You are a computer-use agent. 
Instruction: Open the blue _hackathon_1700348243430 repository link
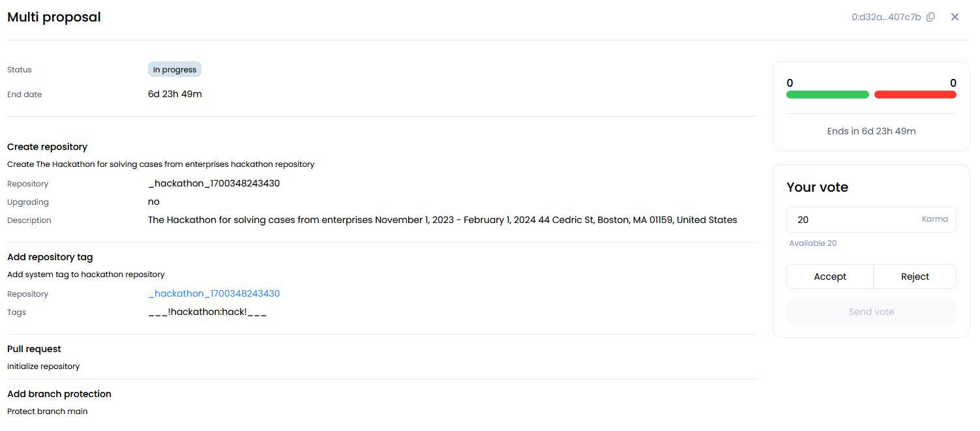(x=214, y=293)
